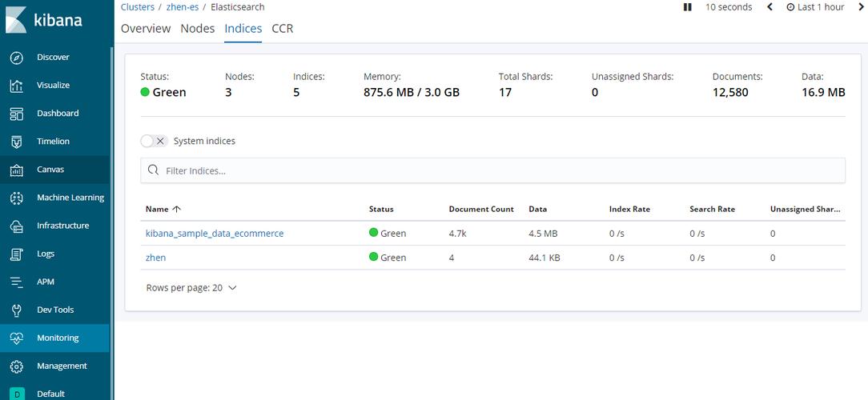
Task: Open Dev Tools via wrench icon
Action: 17,310
